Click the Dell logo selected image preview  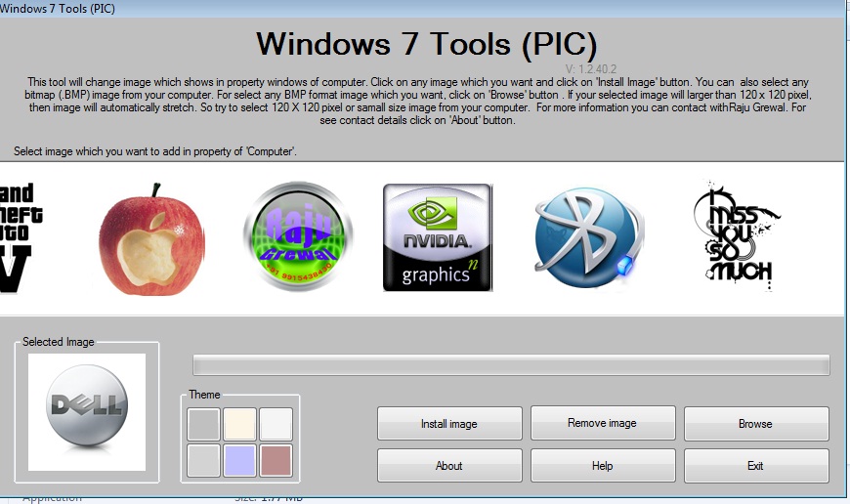(x=87, y=412)
